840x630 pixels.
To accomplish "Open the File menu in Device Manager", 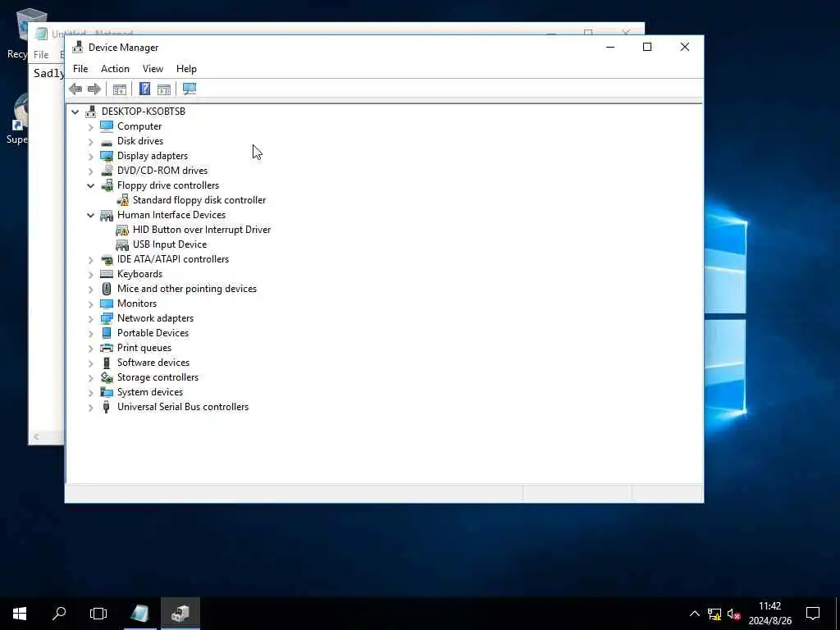I will point(80,69).
